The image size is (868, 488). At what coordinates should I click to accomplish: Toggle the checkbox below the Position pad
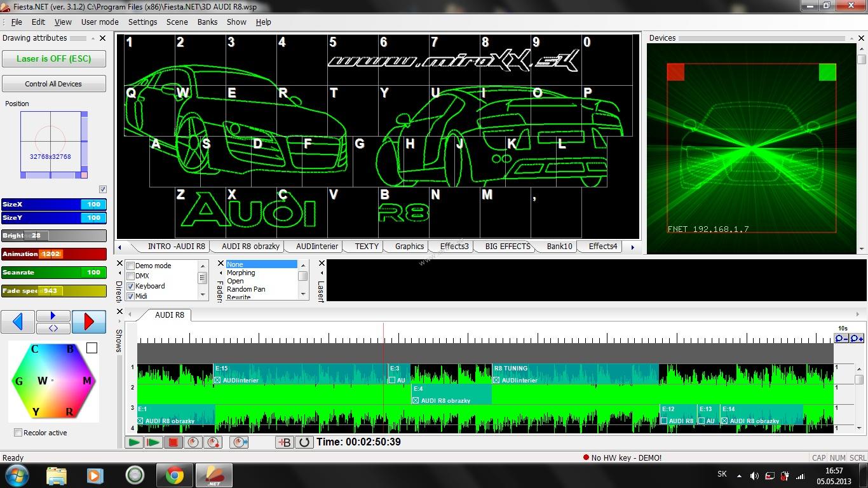(103, 189)
